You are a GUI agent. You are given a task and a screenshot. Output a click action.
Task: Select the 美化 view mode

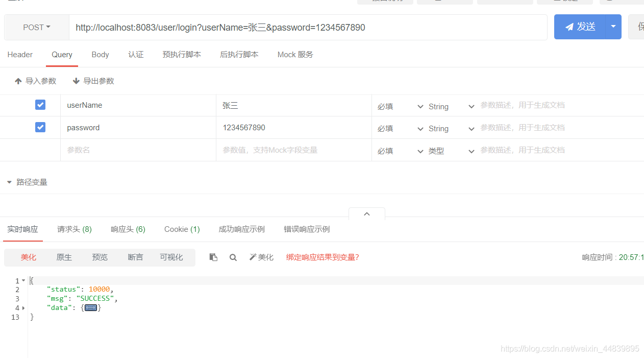[x=29, y=257]
